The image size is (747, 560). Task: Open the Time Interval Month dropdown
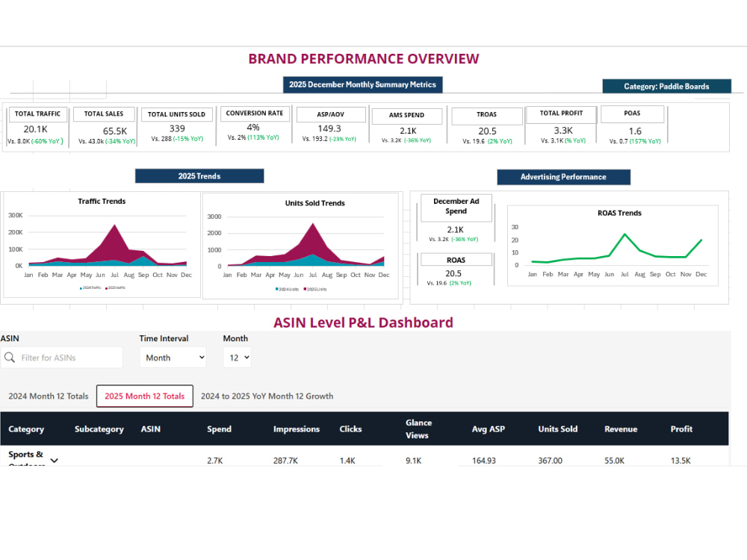click(173, 358)
